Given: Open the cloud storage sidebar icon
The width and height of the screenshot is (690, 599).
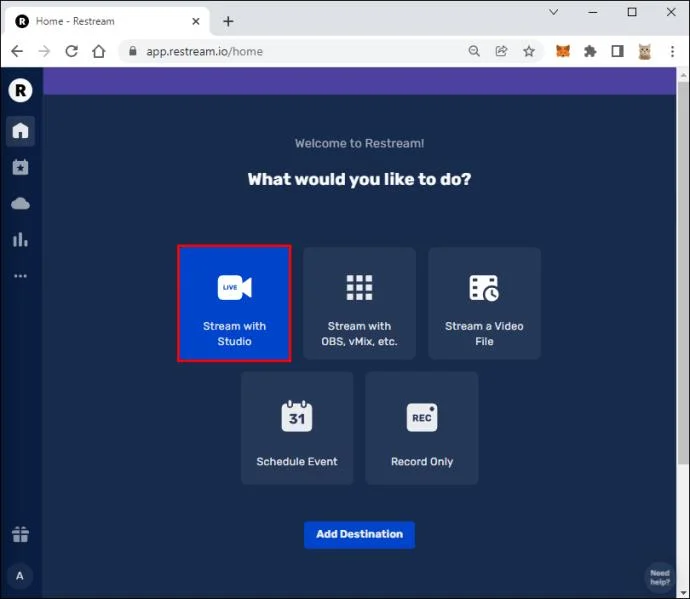Looking at the screenshot, I should pyautogui.click(x=20, y=203).
